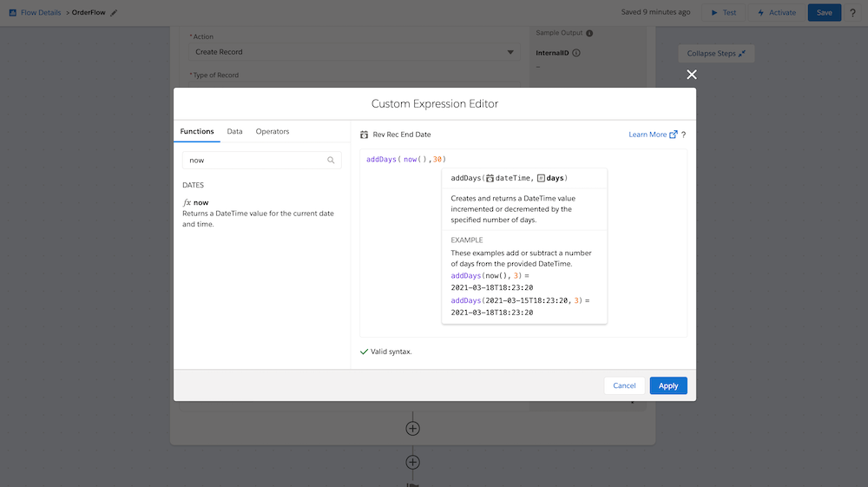Open the Data tab
The width and height of the screenshot is (868, 487).
point(234,131)
